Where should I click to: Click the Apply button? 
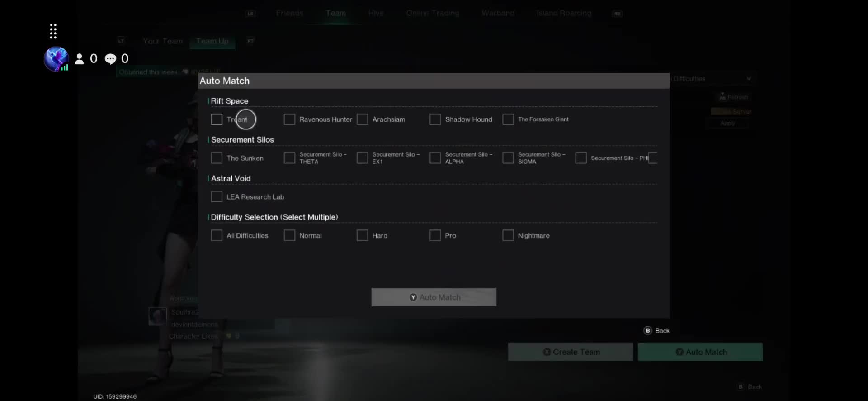pyautogui.click(x=728, y=123)
